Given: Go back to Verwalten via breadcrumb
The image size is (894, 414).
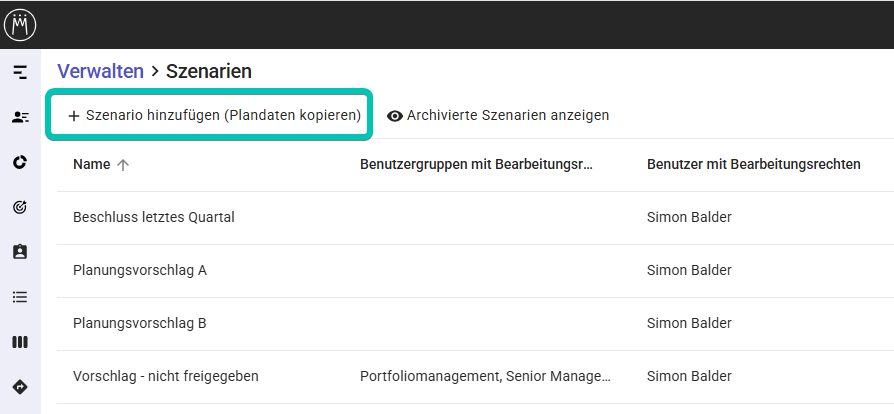Looking at the screenshot, I should [100, 71].
